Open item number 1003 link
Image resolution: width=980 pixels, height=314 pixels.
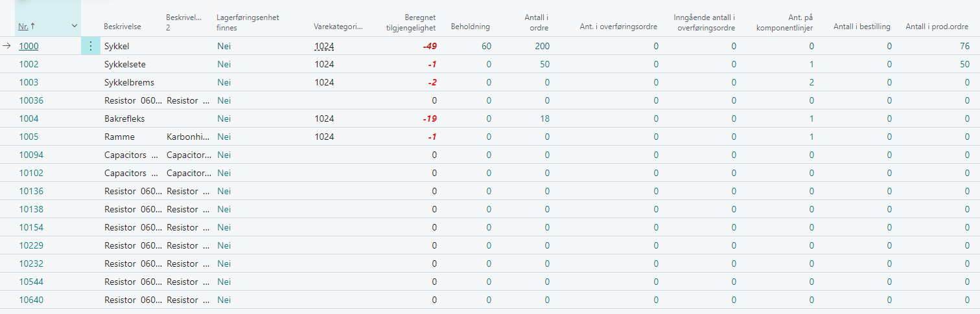(29, 82)
